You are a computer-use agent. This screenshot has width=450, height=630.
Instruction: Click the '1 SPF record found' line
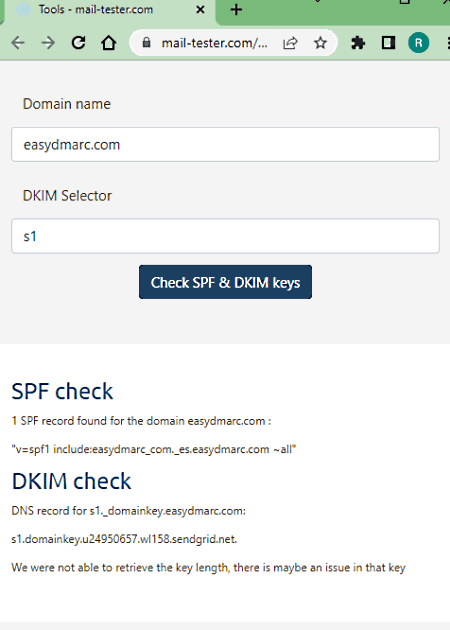pyautogui.click(x=141, y=421)
